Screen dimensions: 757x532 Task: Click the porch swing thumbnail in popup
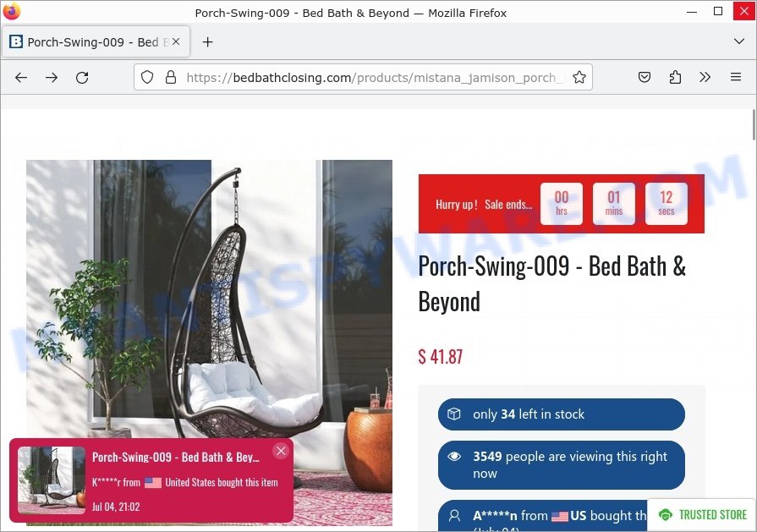52,480
